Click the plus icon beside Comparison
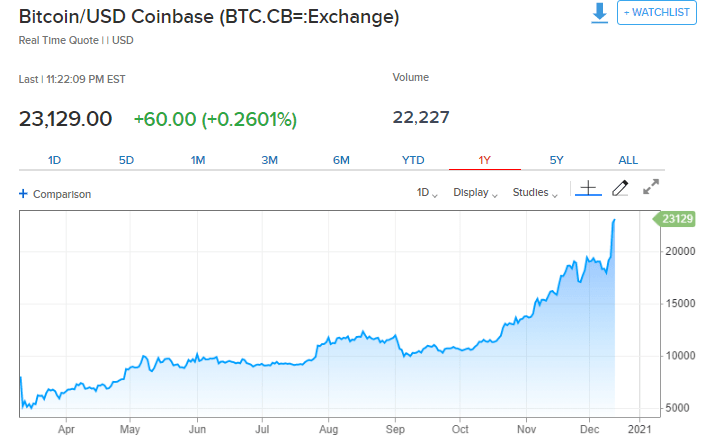Screen dimensions: 713x442 (23, 194)
